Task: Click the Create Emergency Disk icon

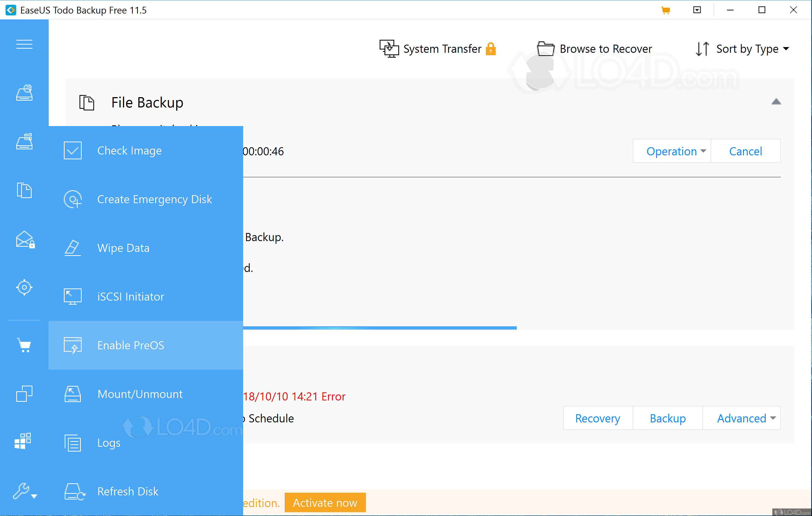Action: pyautogui.click(x=72, y=199)
